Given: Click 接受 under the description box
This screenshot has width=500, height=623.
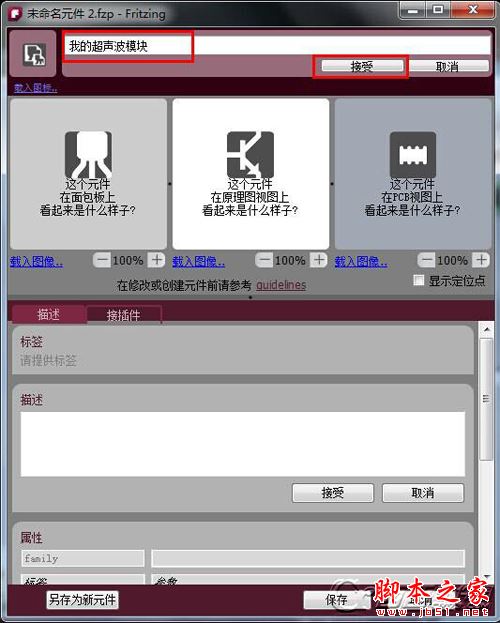Looking at the screenshot, I should click(x=333, y=493).
